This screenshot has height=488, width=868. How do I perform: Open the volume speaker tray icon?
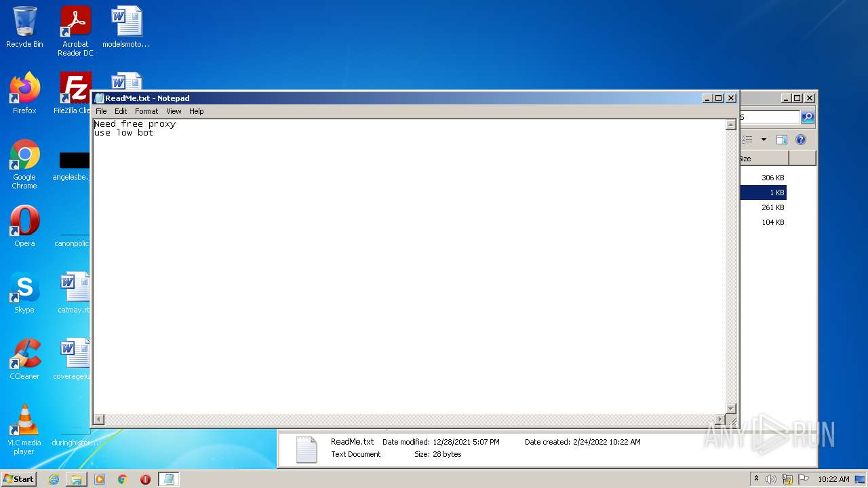tap(771, 479)
